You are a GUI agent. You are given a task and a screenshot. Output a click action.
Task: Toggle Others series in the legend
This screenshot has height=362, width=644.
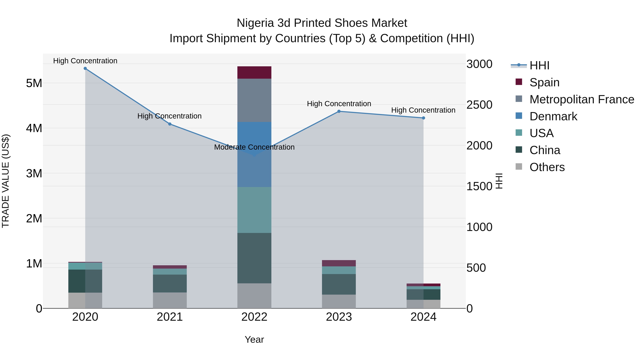tap(540, 167)
